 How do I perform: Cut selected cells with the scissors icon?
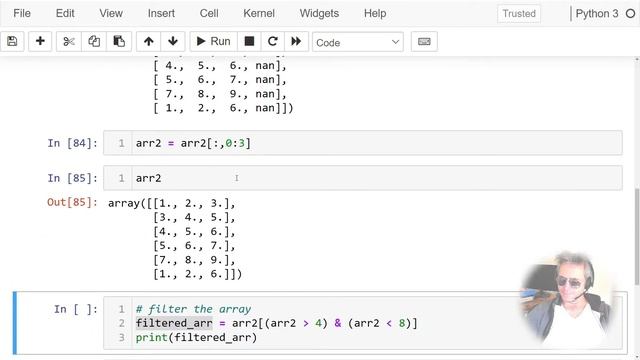(x=69, y=42)
